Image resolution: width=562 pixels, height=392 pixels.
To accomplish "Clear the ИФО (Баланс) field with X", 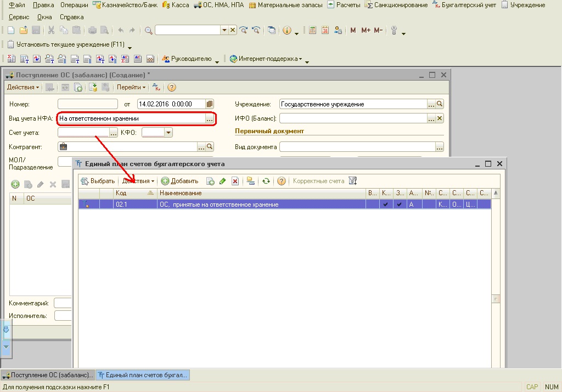I will coord(440,118).
